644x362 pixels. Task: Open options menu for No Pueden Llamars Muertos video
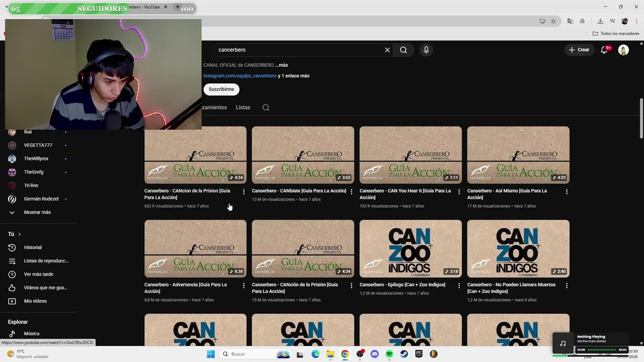coord(567,286)
